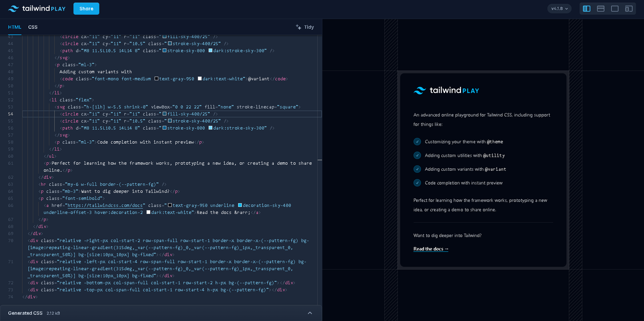Click 'mb-3' class on line 64

[70, 191]
